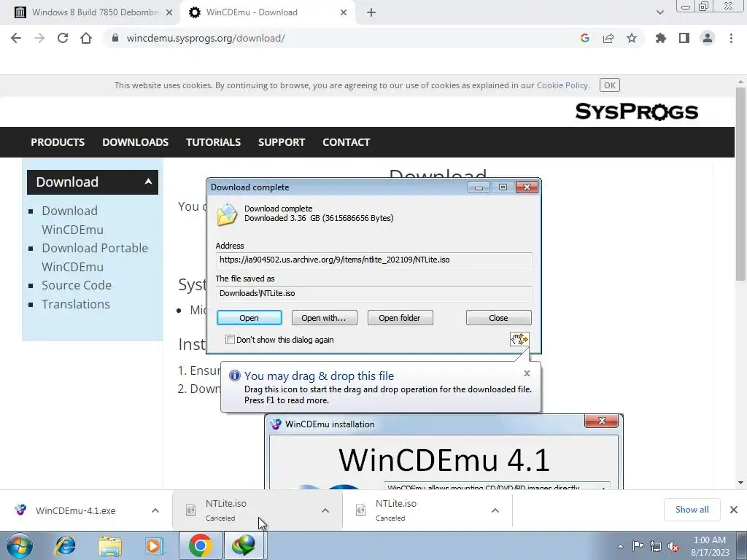The image size is (747, 560).
Task: Click Open in Download complete dialog
Action: (x=249, y=318)
